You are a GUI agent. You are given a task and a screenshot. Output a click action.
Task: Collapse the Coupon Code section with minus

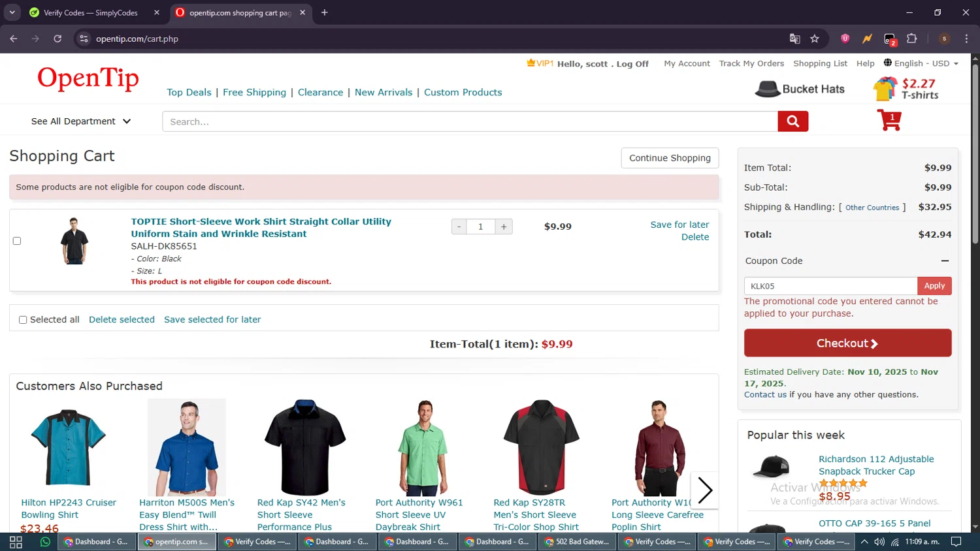945,260
